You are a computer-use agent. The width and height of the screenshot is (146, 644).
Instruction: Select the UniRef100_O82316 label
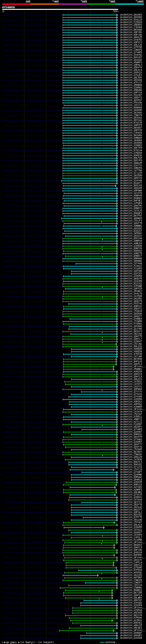click(131, 334)
